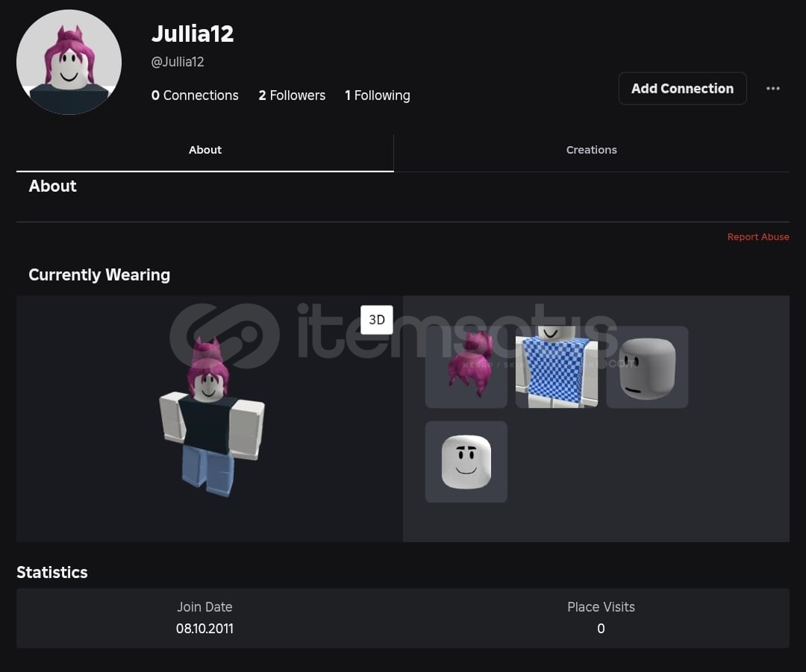Screen dimensions: 806x672
Task: Click Jullia12's round profile avatar
Action: [x=69, y=62]
